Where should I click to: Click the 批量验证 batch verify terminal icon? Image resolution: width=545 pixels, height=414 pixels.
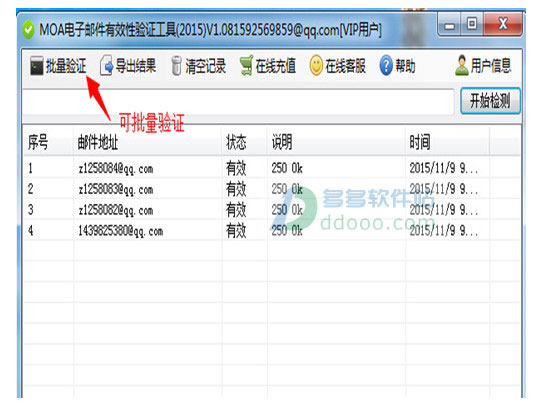click(36, 65)
